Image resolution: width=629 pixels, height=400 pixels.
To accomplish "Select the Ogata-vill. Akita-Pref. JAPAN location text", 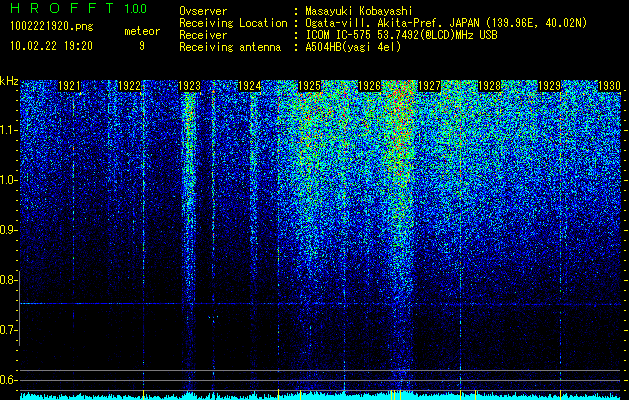I will (x=446, y=23).
